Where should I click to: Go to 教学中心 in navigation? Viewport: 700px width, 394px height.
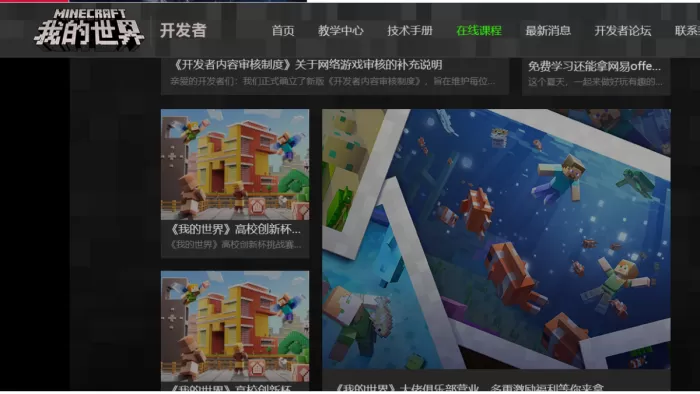tap(341, 31)
